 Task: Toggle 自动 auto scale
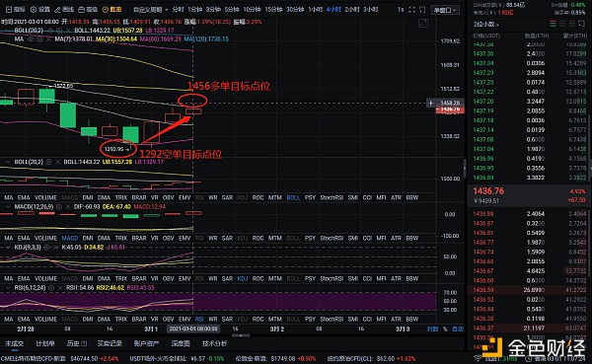click(458, 328)
